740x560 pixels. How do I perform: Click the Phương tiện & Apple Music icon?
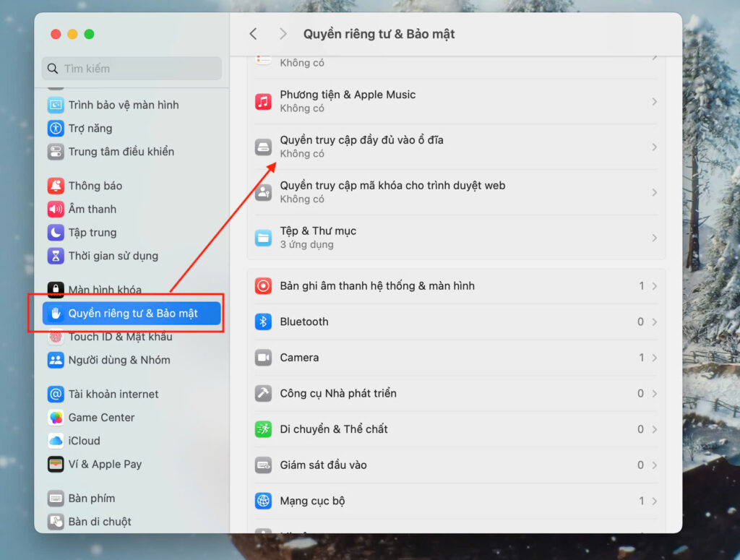(x=263, y=102)
